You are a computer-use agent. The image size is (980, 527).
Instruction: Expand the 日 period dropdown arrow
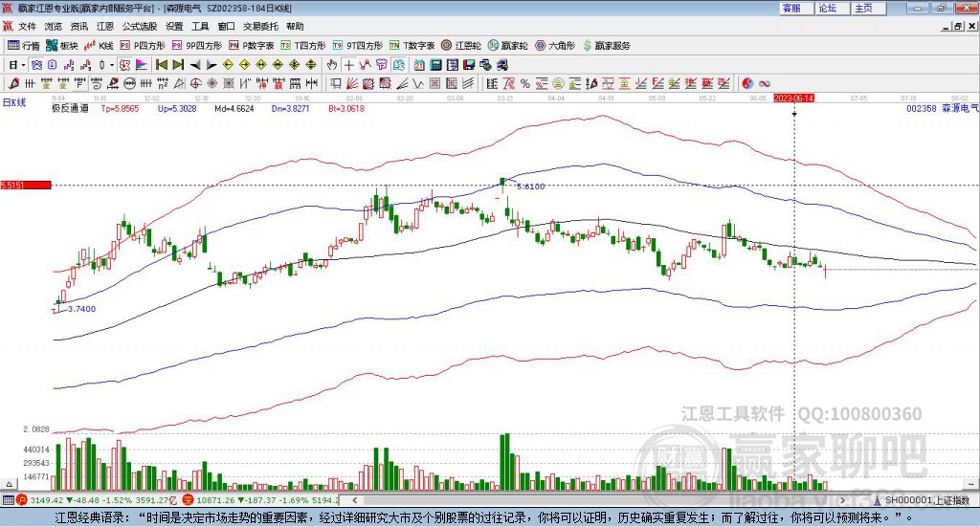click(23, 65)
